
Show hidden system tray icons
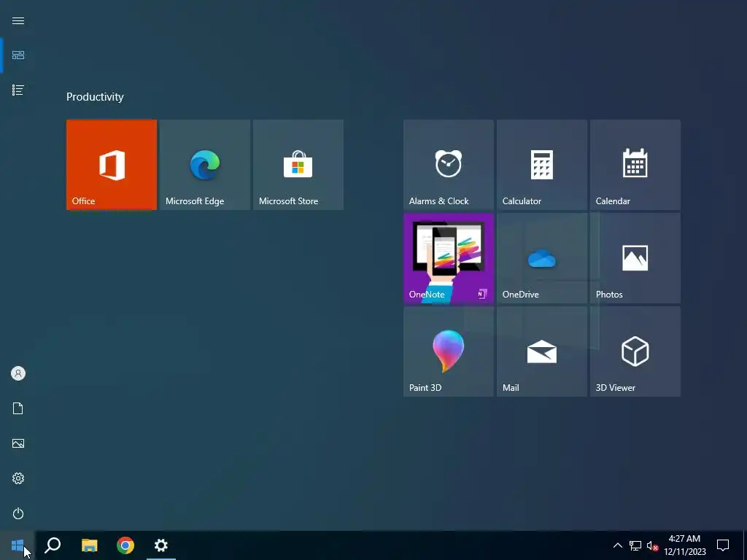tap(617, 545)
